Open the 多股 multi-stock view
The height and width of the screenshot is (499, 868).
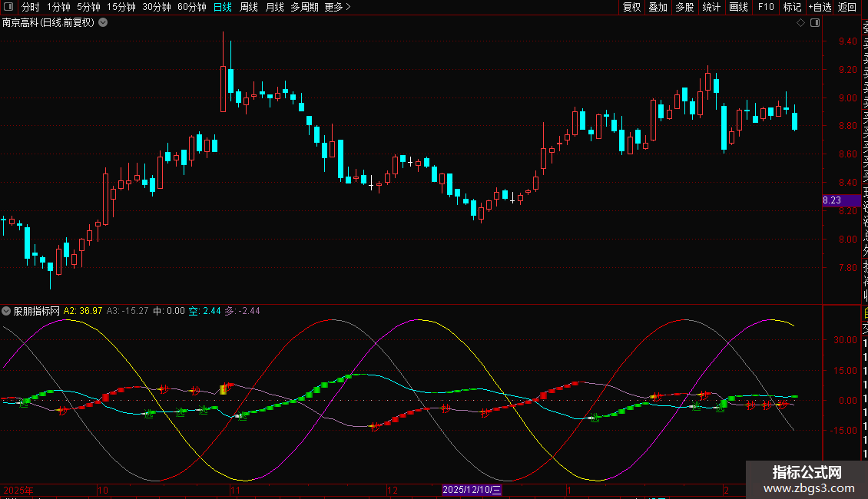(x=684, y=7)
